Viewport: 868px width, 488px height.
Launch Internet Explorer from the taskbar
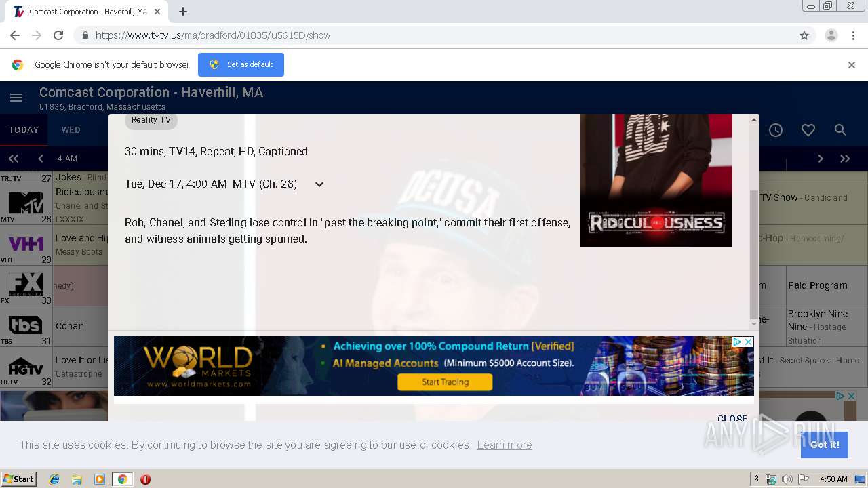coord(54,479)
